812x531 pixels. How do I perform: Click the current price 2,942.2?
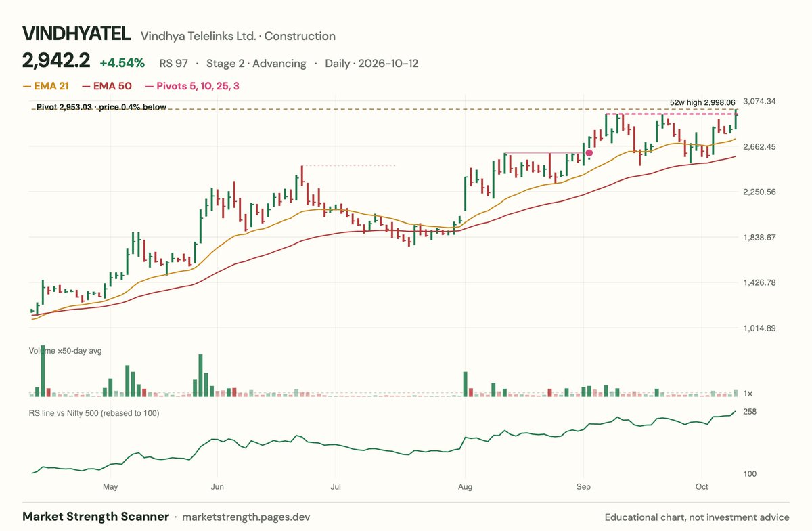[x=56, y=62]
